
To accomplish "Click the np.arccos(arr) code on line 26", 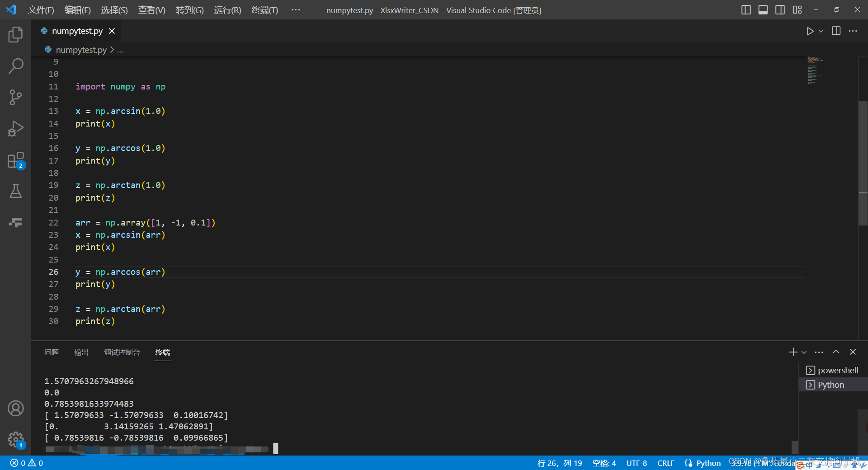I will [130, 272].
